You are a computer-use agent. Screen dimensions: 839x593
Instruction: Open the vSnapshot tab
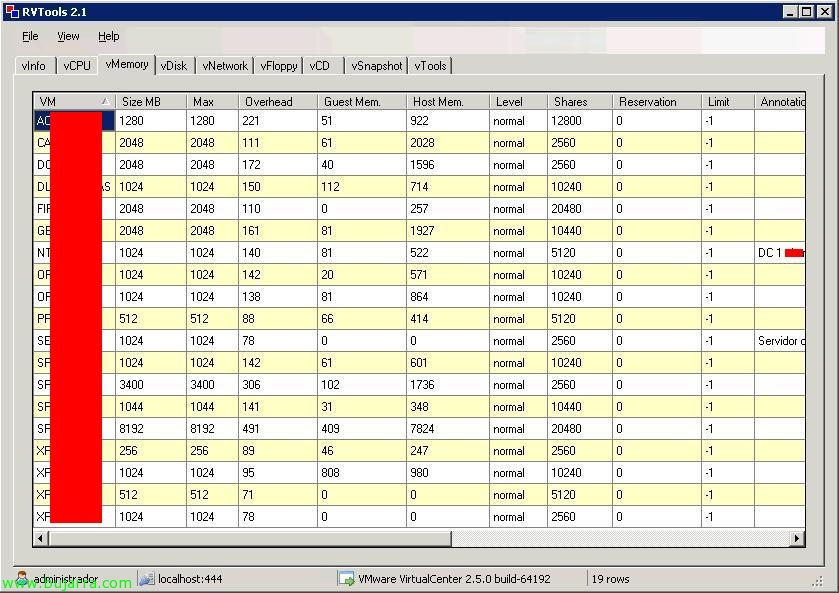[377, 66]
